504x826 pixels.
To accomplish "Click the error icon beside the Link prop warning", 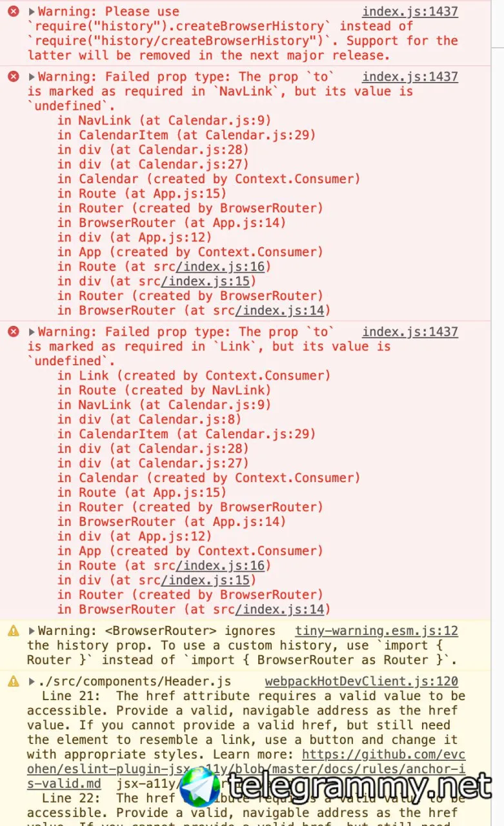I will pos(13,332).
